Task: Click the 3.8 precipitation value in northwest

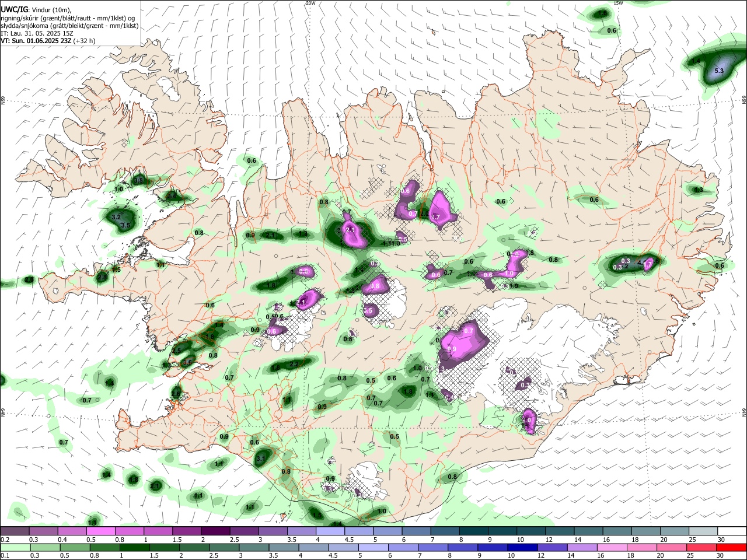Action: pyautogui.click(x=138, y=181)
